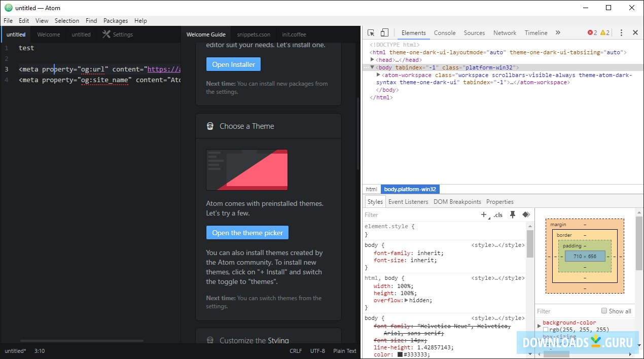
Task: Click the wrench icon on the Settings tab
Action: pyautogui.click(x=106, y=34)
